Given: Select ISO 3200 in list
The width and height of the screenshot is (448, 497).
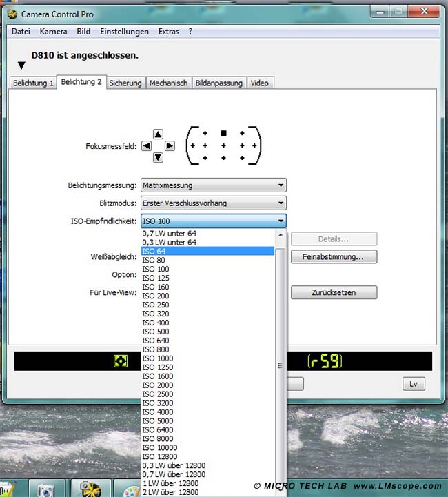Looking at the screenshot, I should pos(208,403).
